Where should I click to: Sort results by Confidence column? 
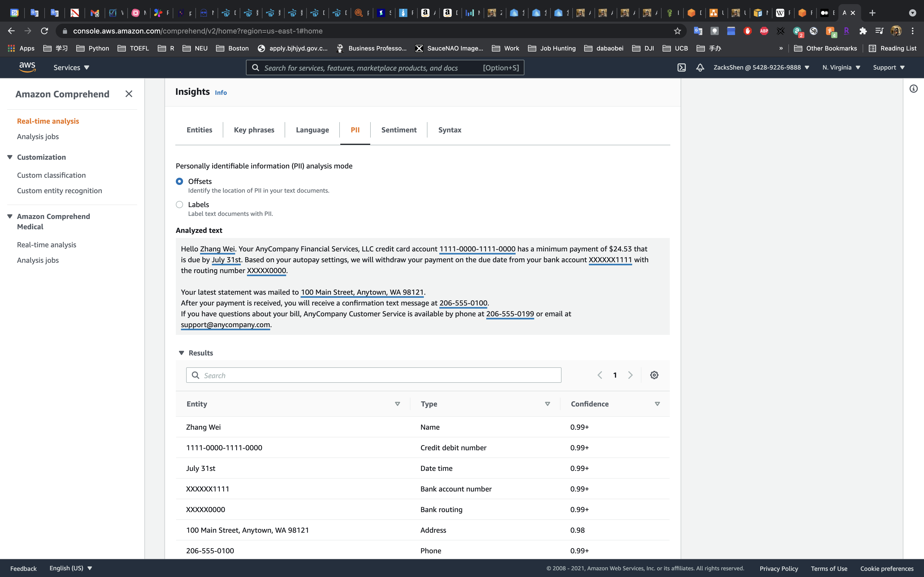pyautogui.click(x=657, y=404)
